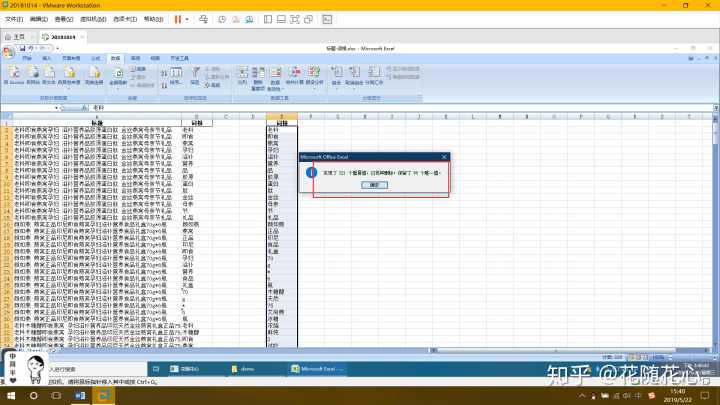This screenshot has width=720, height=405.
Task: Open VMware Tabs (选项卡) menu
Action: 125,19
